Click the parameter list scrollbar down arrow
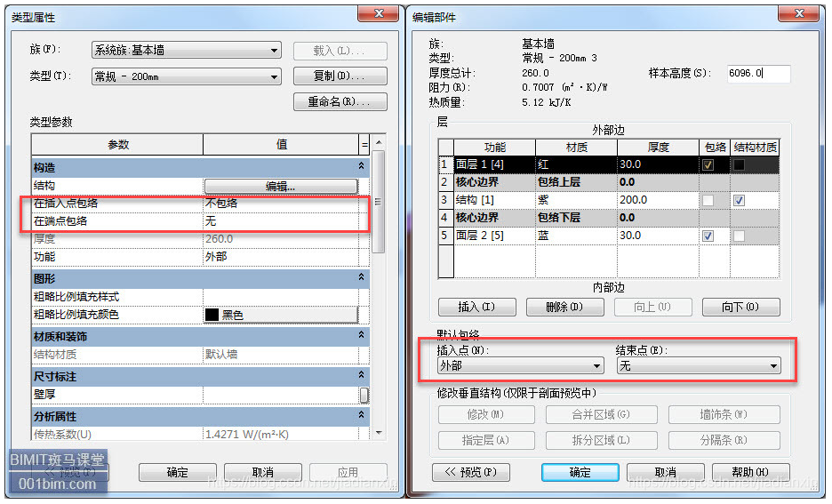This screenshot has width=832, height=504. pyautogui.click(x=379, y=433)
